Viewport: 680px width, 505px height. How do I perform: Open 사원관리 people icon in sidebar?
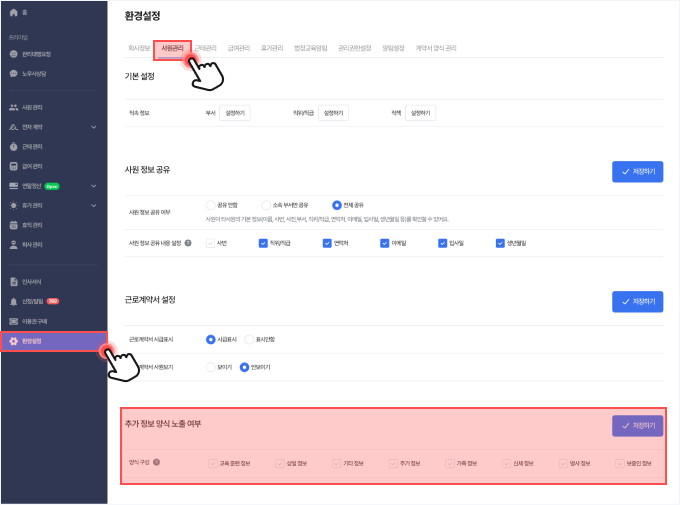(x=13, y=107)
